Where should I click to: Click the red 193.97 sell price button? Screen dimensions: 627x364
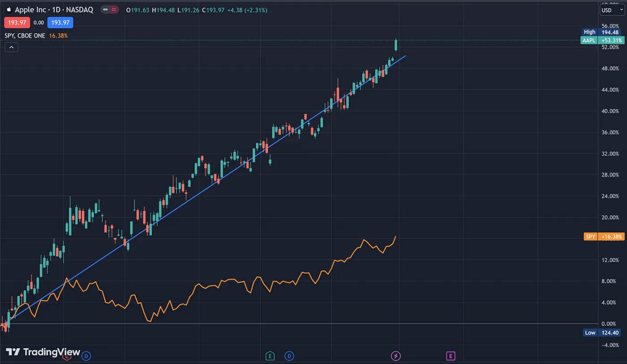[17, 22]
